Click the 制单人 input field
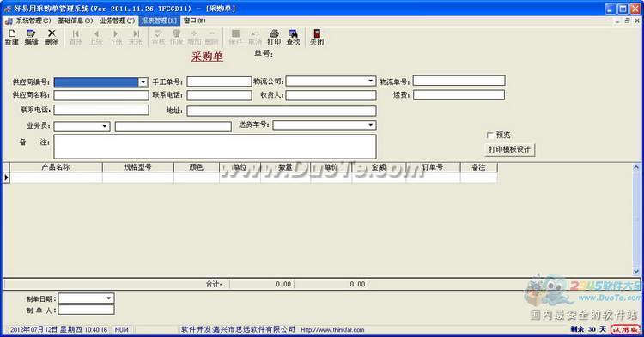Viewport: 644px width, 337px height. pos(86,310)
